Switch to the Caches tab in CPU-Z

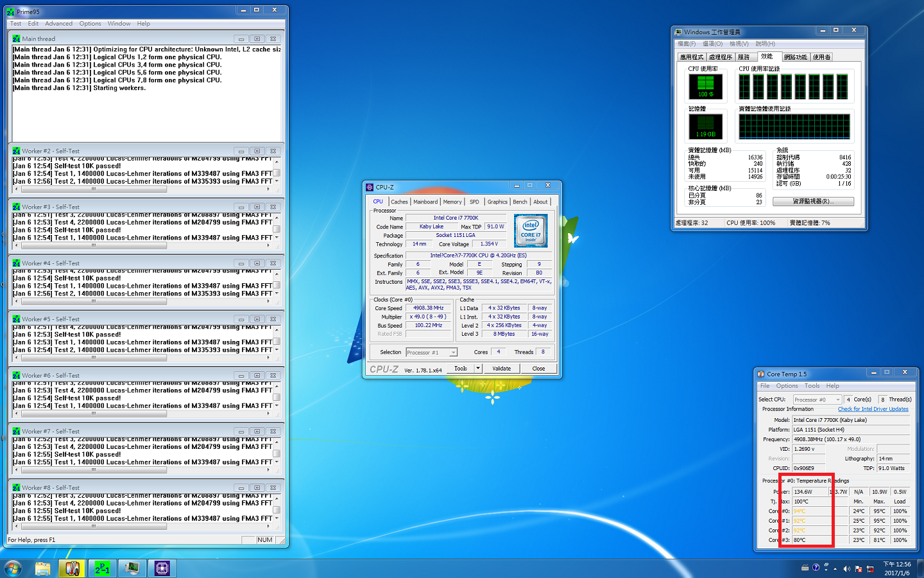[x=399, y=202]
